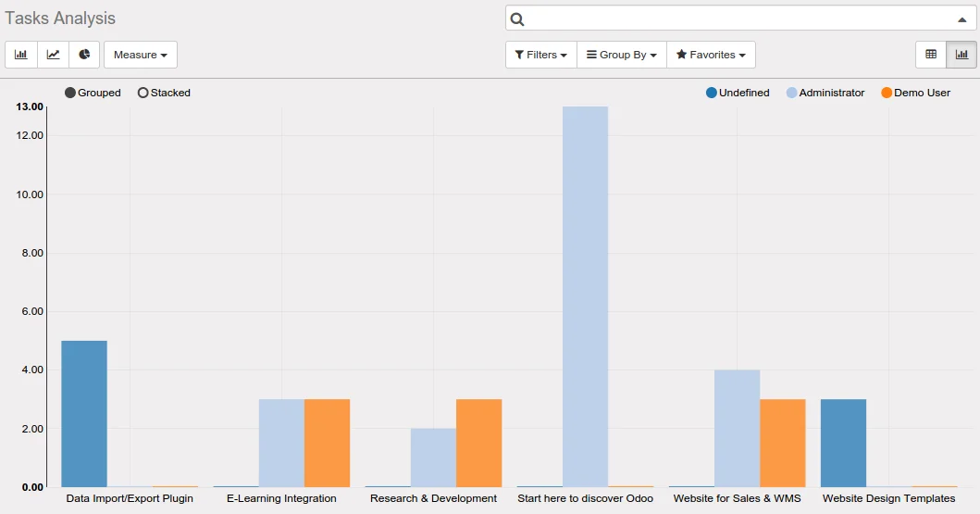The height and width of the screenshot is (514, 980).
Task: Switch to pivot table view
Action: (x=931, y=55)
